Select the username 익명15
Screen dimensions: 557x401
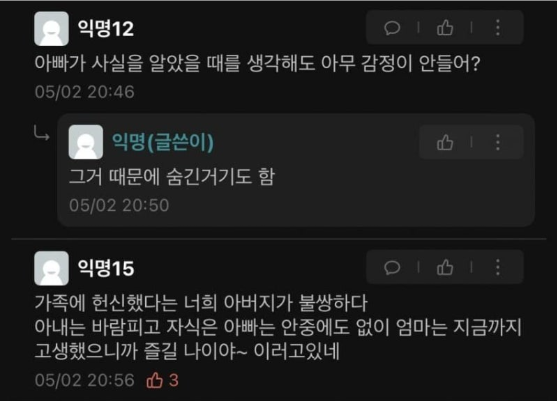pyautogui.click(x=106, y=268)
